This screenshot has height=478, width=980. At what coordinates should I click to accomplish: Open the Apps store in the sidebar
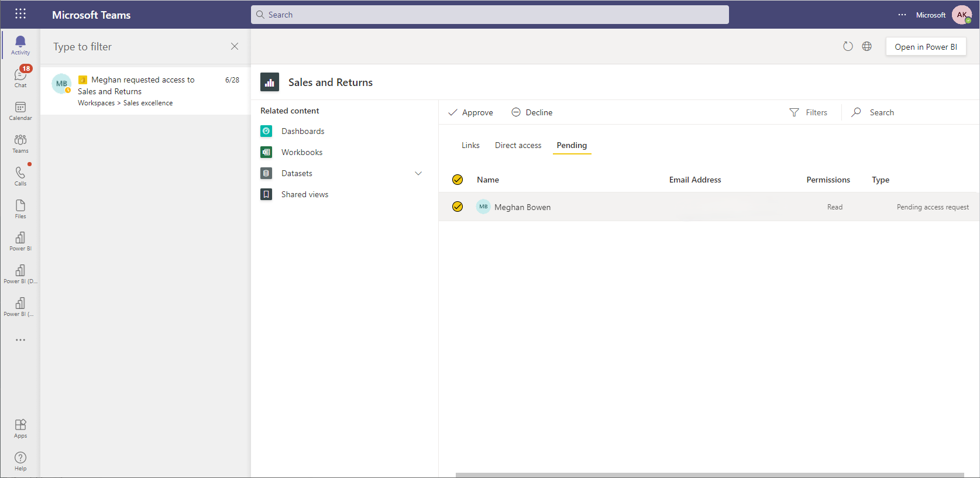click(x=20, y=428)
